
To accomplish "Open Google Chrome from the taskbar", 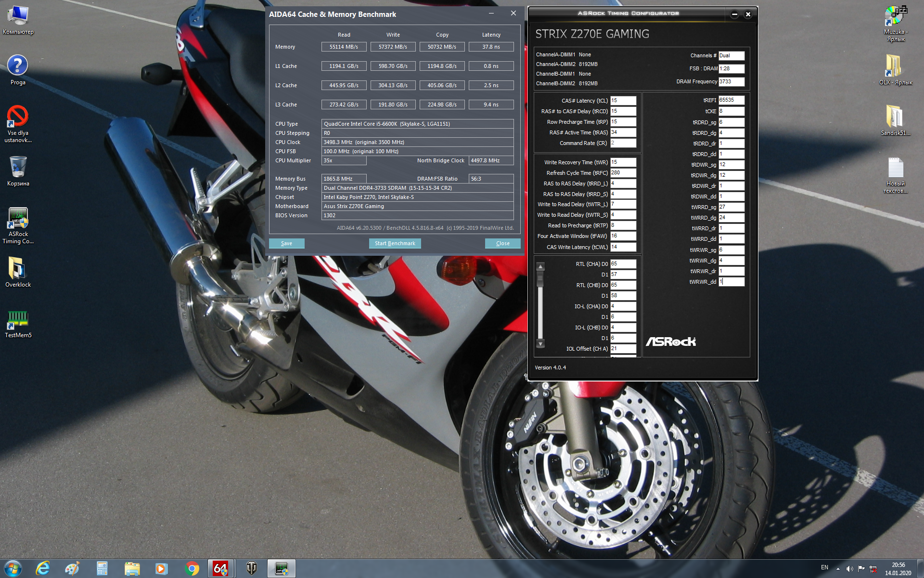I will [x=192, y=568].
